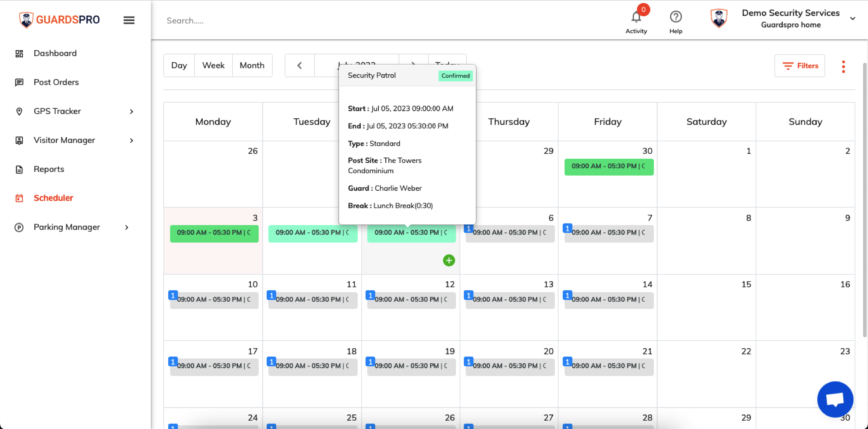The height and width of the screenshot is (429, 868).
Task: Click the Reports document icon
Action: click(x=19, y=169)
